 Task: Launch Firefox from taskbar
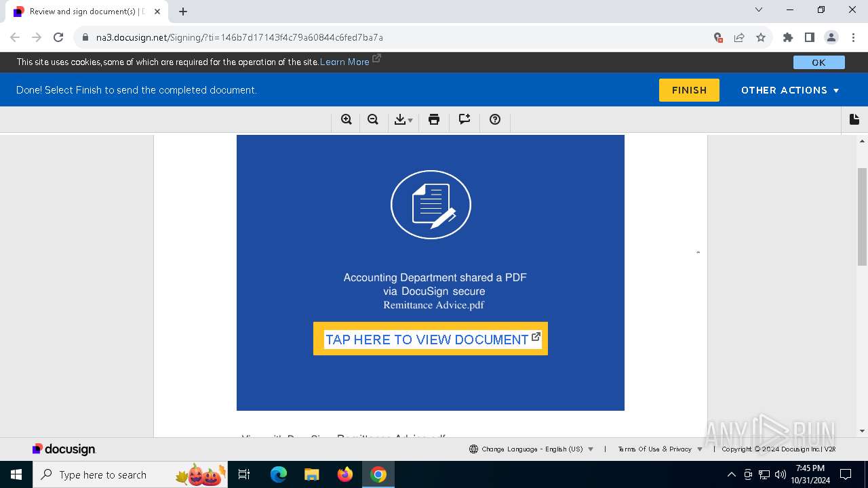345,474
